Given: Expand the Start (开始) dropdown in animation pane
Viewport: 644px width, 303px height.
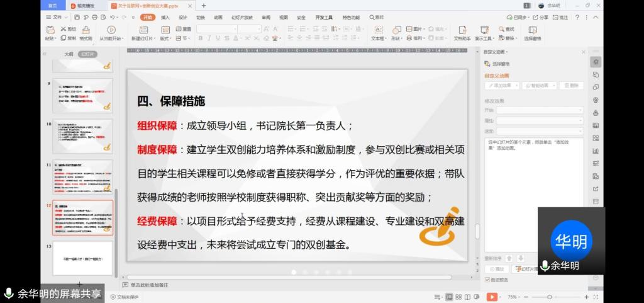Looking at the screenshot, I should coord(540,110).
